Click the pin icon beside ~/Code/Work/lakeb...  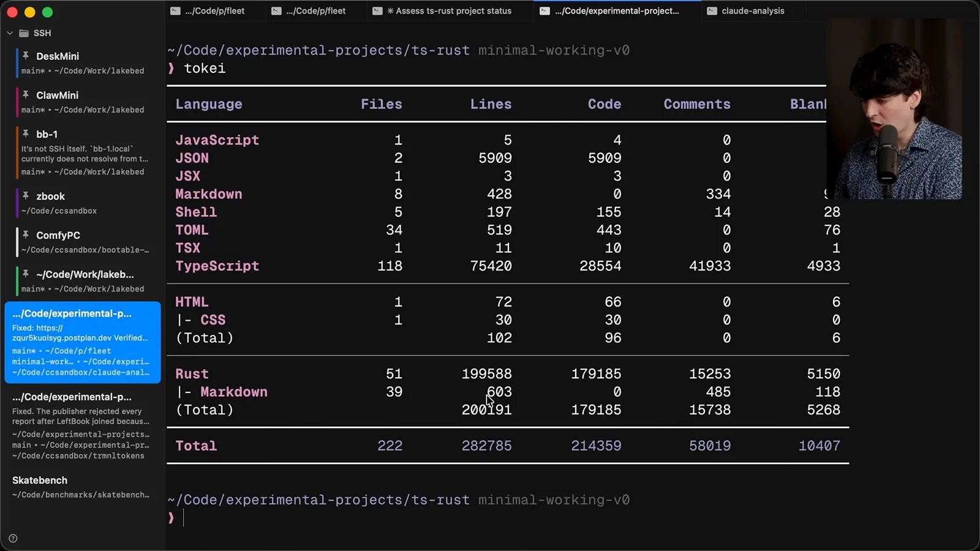pyautogui.click(x=26, y=274)
